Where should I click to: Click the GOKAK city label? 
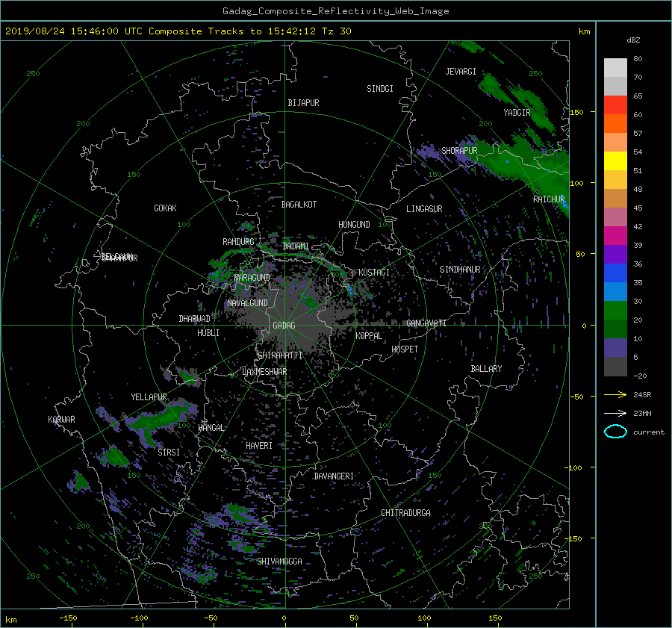click(166, 208)
